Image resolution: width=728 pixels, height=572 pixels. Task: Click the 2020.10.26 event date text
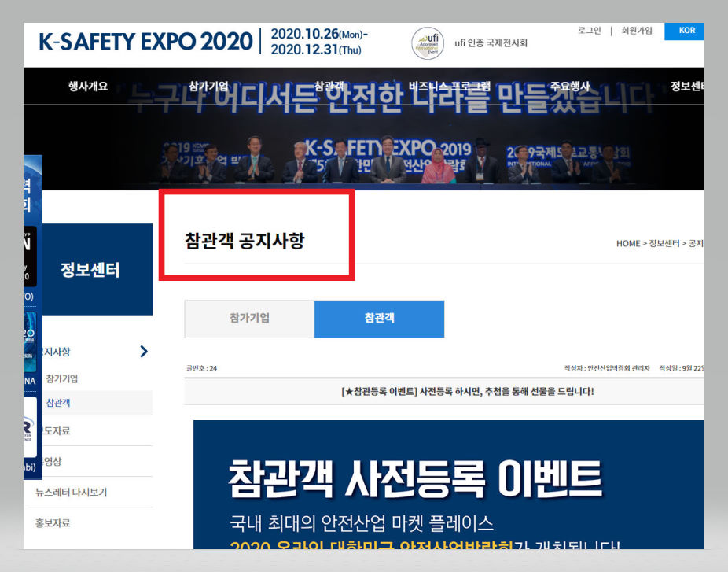point(319,34)
